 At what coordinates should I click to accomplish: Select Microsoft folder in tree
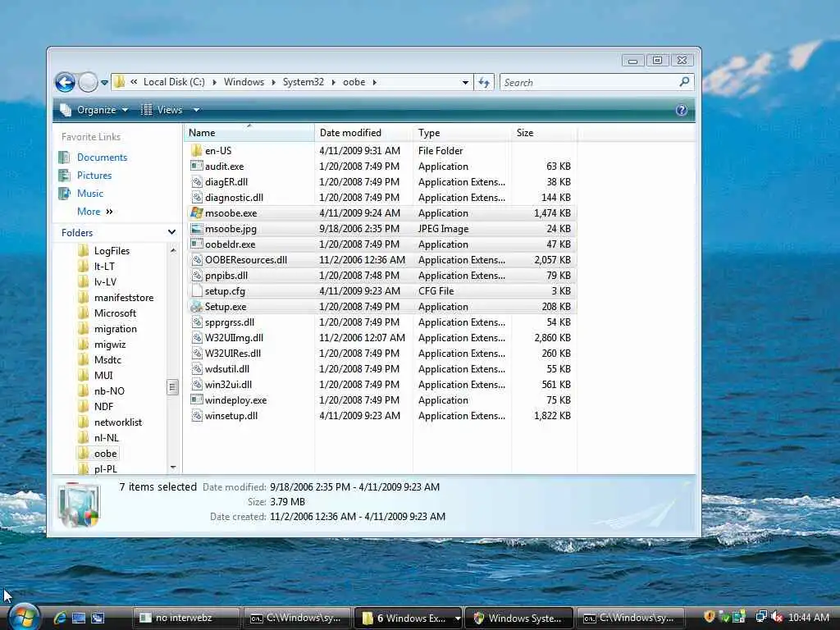[115, 313]
